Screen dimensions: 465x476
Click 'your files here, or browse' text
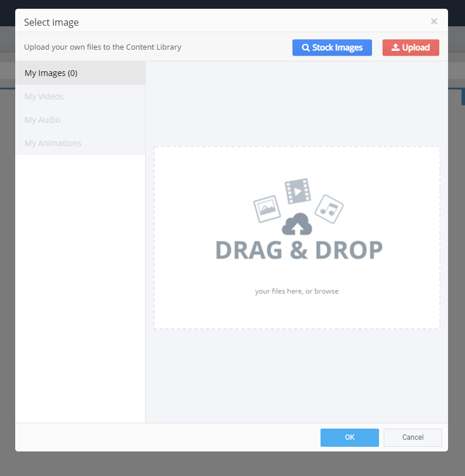tap(297, 291)
